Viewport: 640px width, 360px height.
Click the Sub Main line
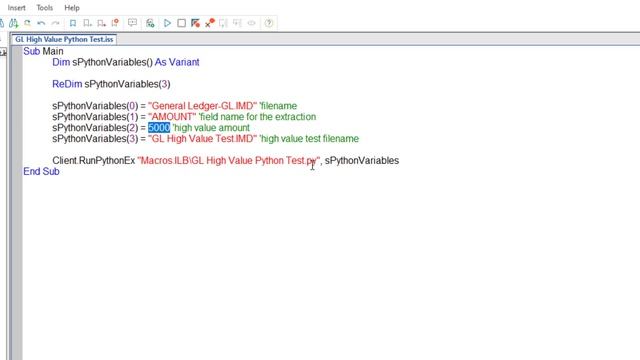(43, 51)
